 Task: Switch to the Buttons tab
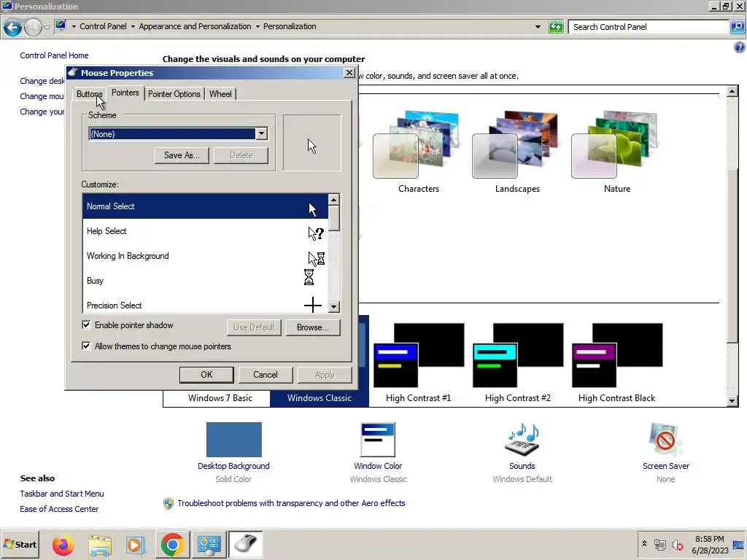(89, 94)
